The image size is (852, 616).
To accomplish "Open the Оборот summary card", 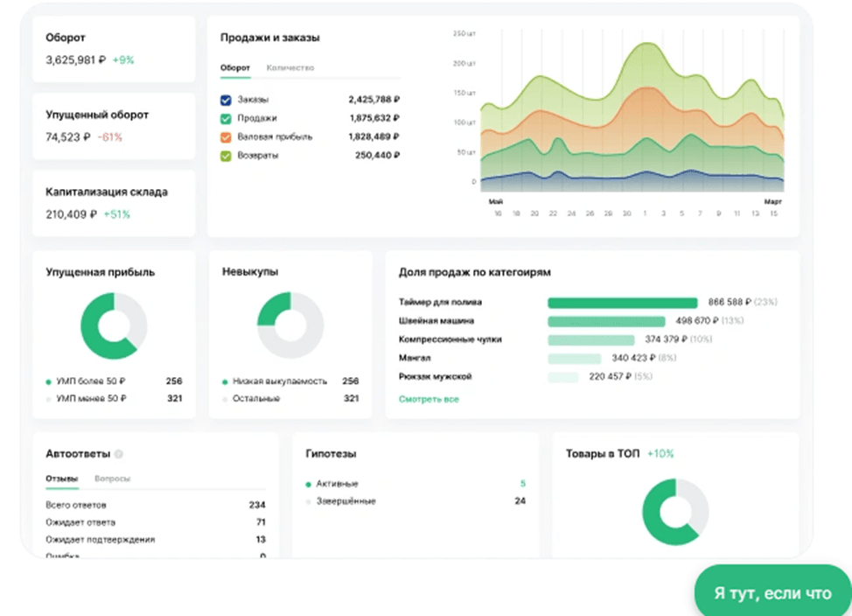I will click(x=114, y=50).
